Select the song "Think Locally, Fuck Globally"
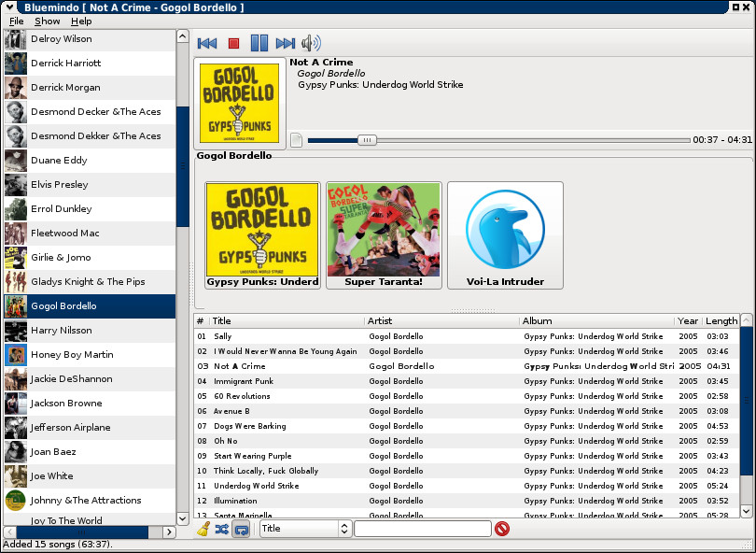756x553 pixels. point(467,471)
